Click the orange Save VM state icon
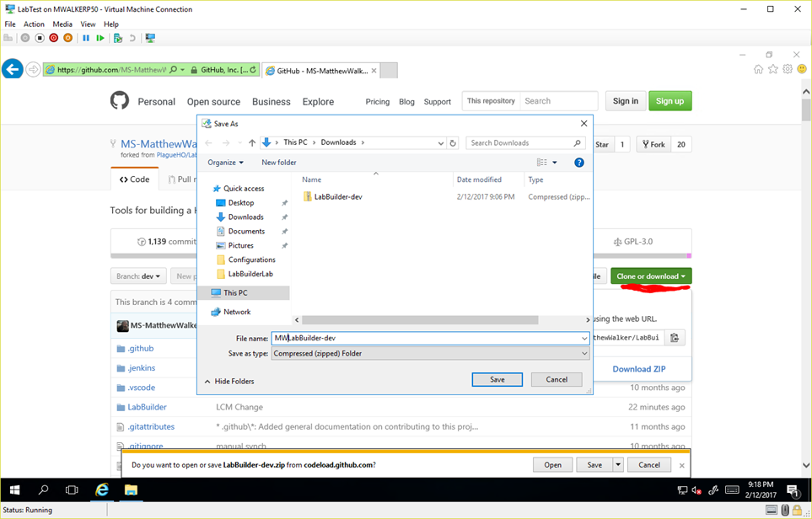812x519 pixels. 67,38
